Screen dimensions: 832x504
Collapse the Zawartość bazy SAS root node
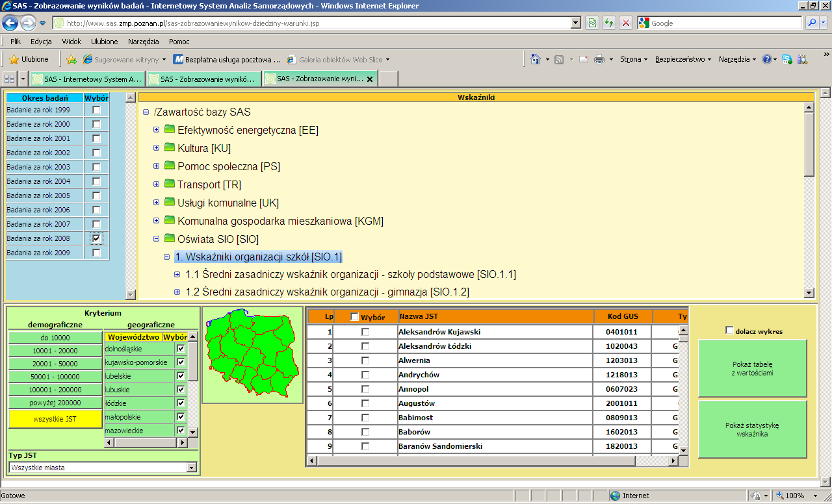pyautogui.click(x=146, y=112)
